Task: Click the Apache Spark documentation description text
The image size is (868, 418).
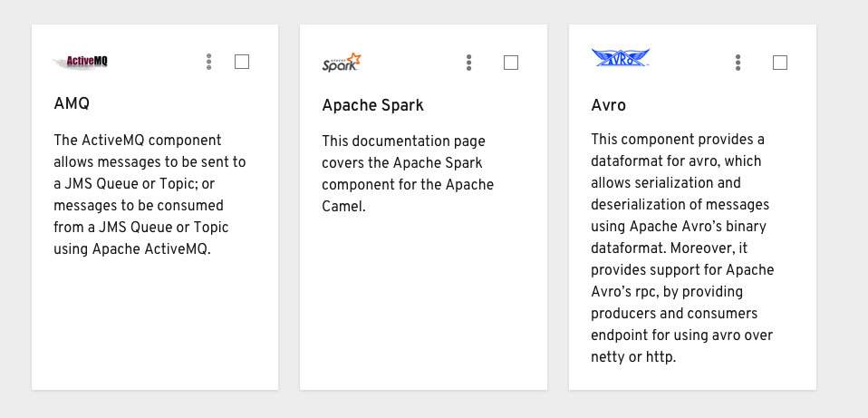Action: coord(408,173)
